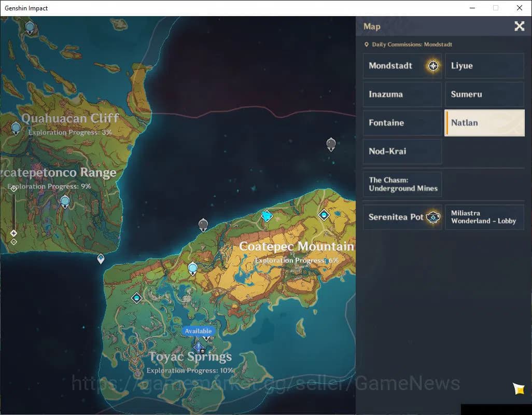Click the cyan diamond domain icon on Coatepec coast
532x415 pixels.
[x=267, y=216]
